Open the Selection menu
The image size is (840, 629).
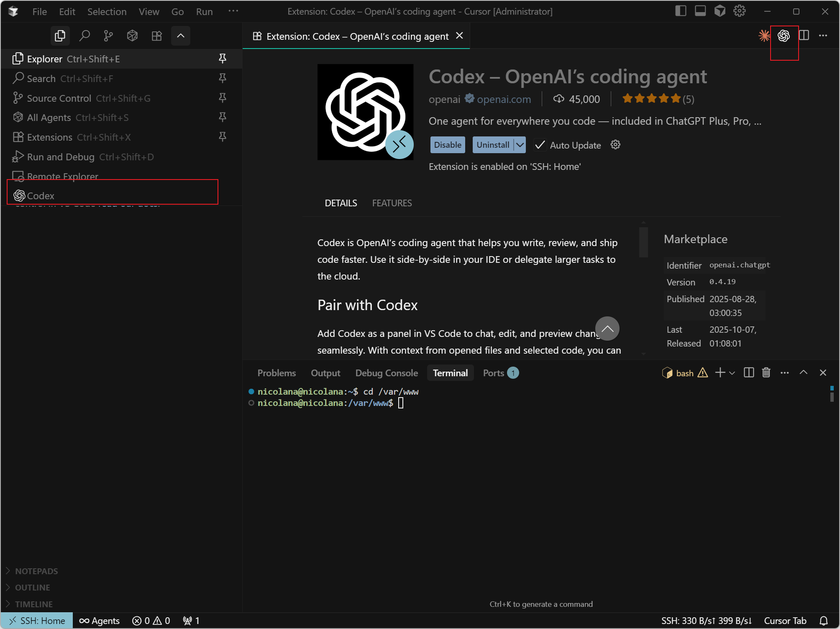click(x=107, y=11)
